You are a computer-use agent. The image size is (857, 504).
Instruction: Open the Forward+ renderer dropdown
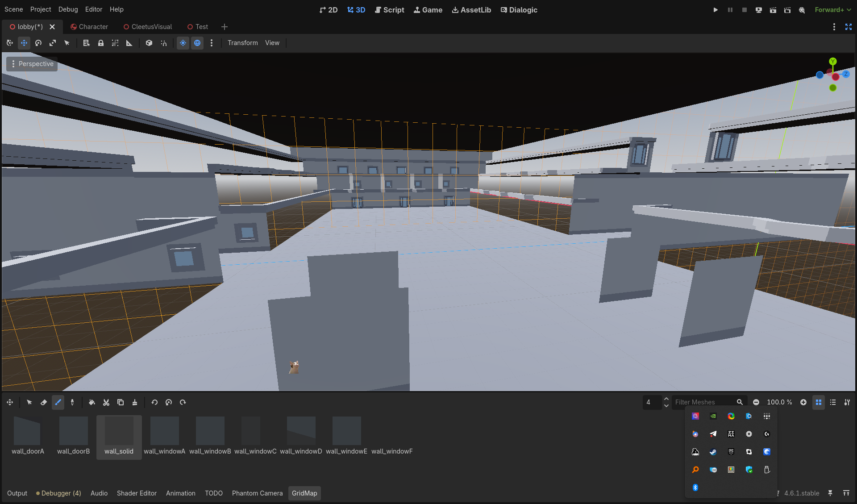pos(833,10)
